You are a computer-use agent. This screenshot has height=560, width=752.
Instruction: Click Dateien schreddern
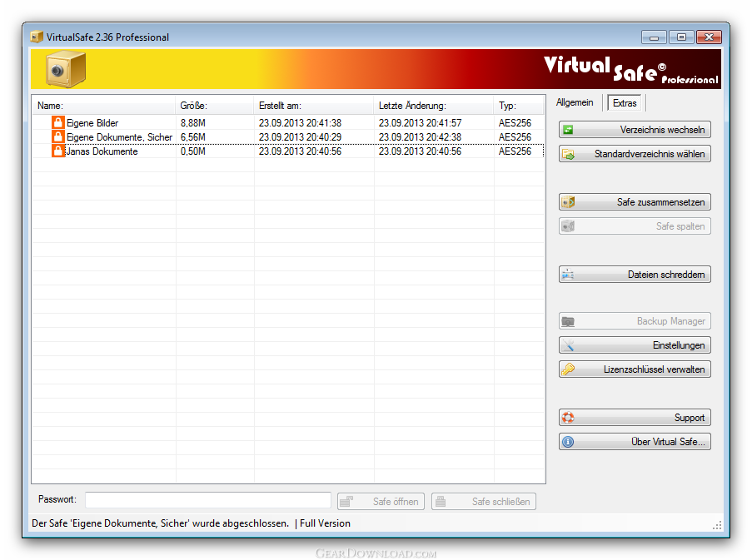635,275
